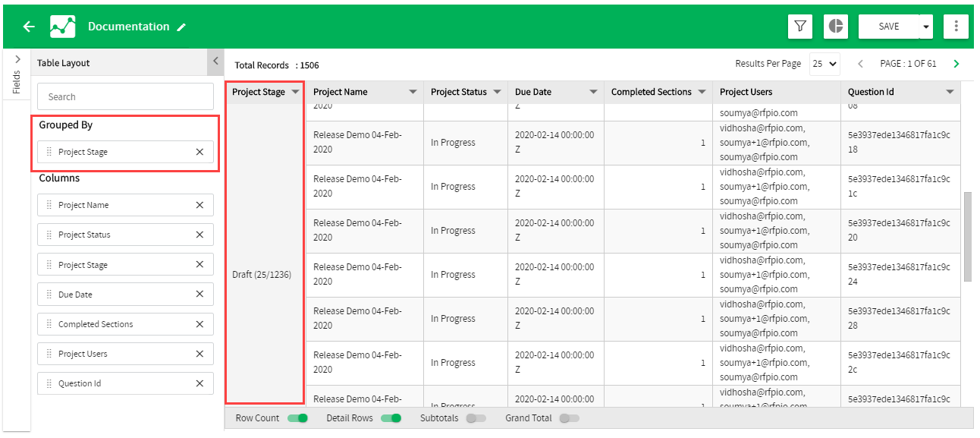Screen dimensions: 980x438
Task: Grab drag handle of Project Users column
Action: [x=49, y=354]
